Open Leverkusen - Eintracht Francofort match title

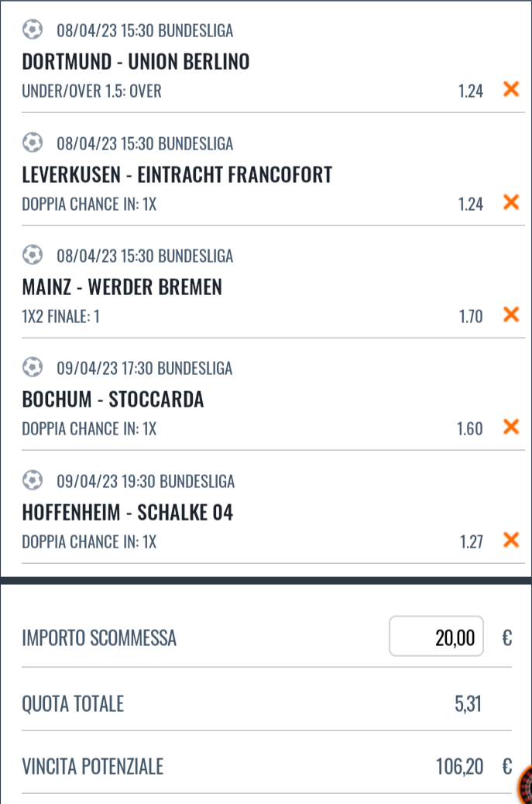(177, 175)
